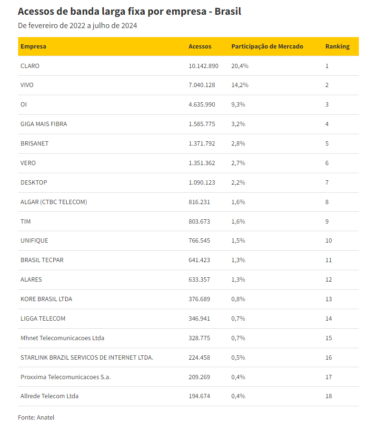The height and width of the screenshot is (431, 376).
Task: Select the Participação de Mercado header
Action: (267, 46)
